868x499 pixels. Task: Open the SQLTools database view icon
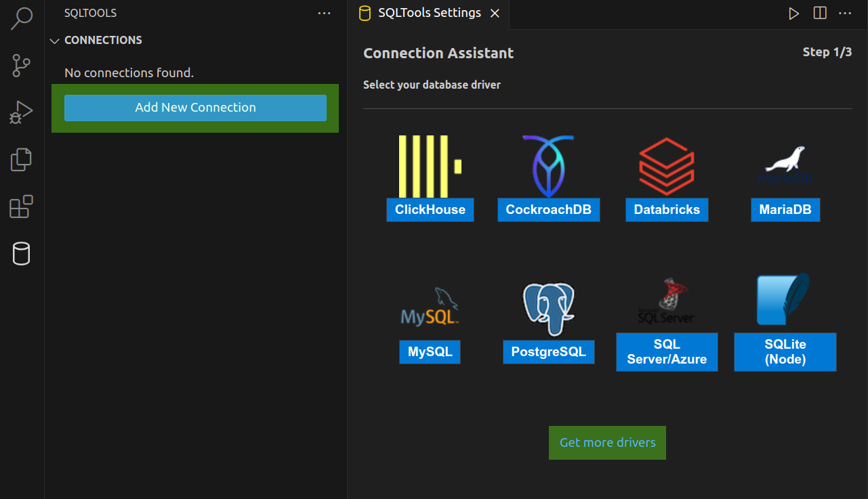(22, 254)
